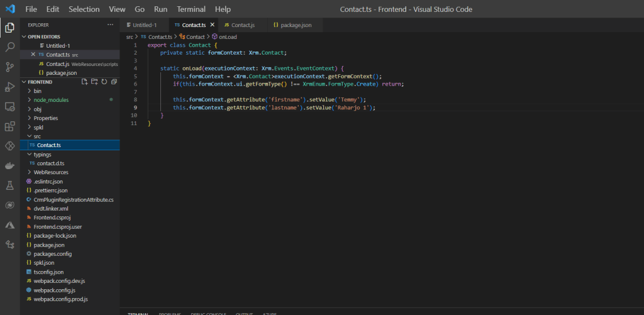Close the Contact.ts editor tab
The image size is (644, 315).
(x=213, y=25)
